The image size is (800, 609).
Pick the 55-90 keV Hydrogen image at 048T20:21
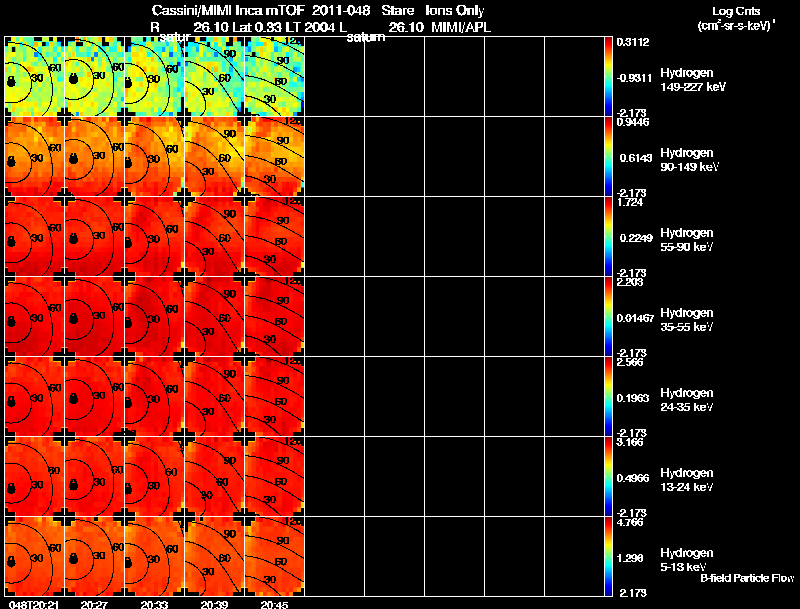pos(35,236)
